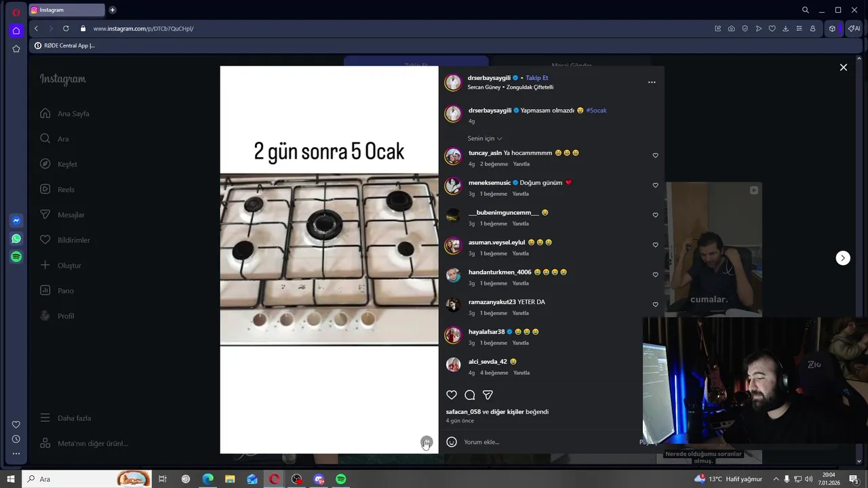The height and width of the screenshot is (488, 868).
Task: Reload the Instagram page
Action: click(x=66, y=28)
